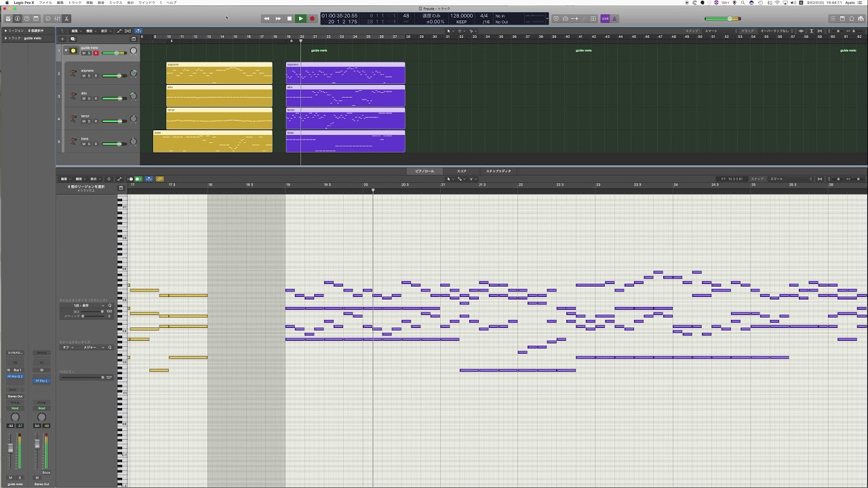
Task: Expand the トラック guide melo disclosure triangle
Action: point(5,38)
